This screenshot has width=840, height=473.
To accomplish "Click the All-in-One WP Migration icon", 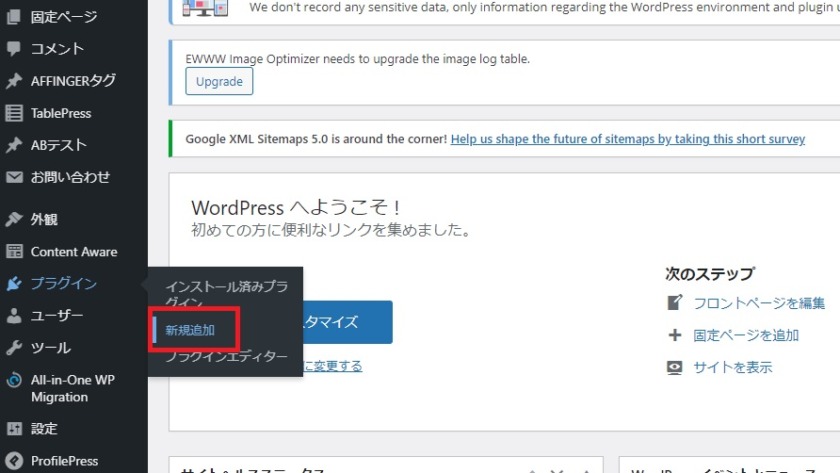I will point(14,380).
